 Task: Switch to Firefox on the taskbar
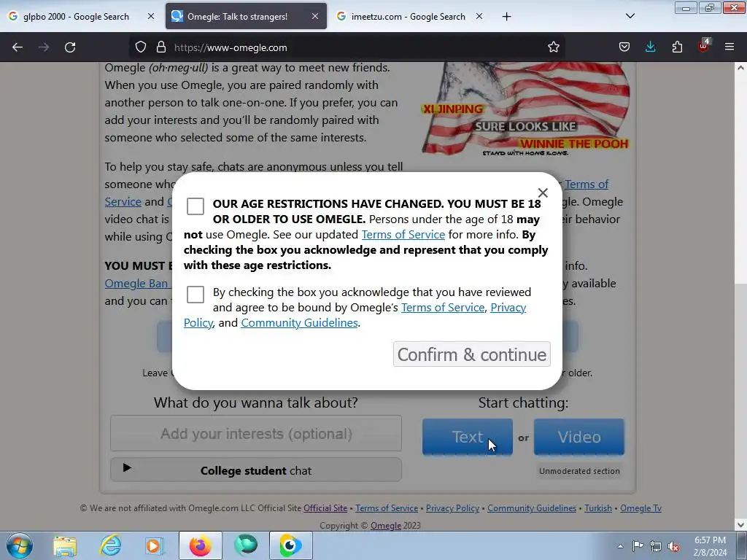point(201,545)
